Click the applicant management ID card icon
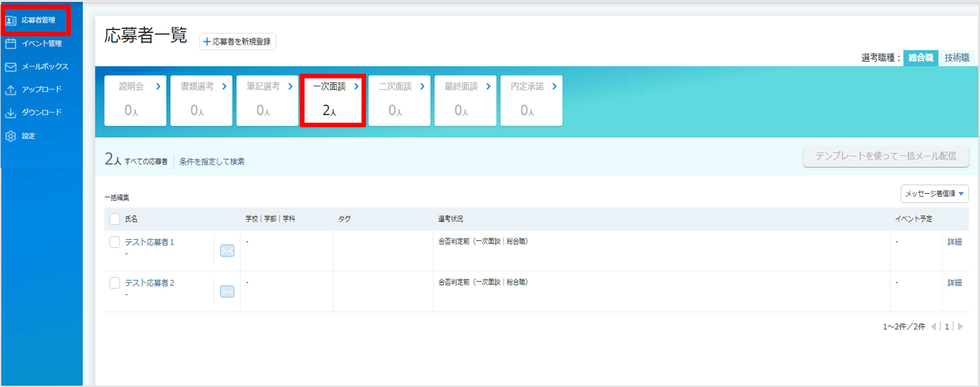The height and width of the screenshot is (387, 980). 11,20
